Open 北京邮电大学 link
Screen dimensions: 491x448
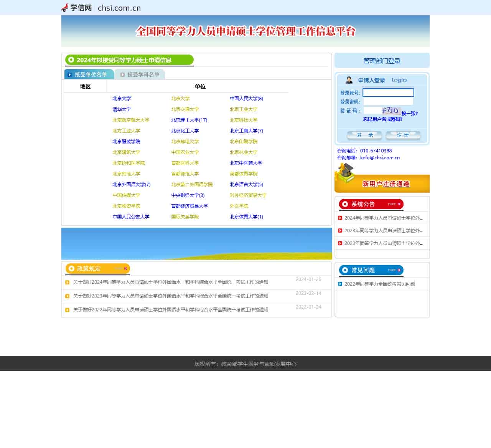point(185,142)
